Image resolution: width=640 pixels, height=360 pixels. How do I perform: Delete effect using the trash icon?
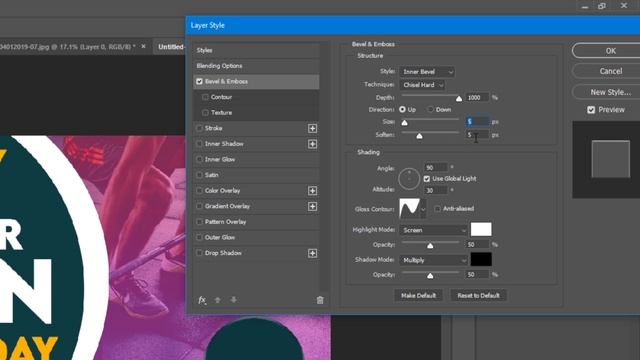point(320,300)
